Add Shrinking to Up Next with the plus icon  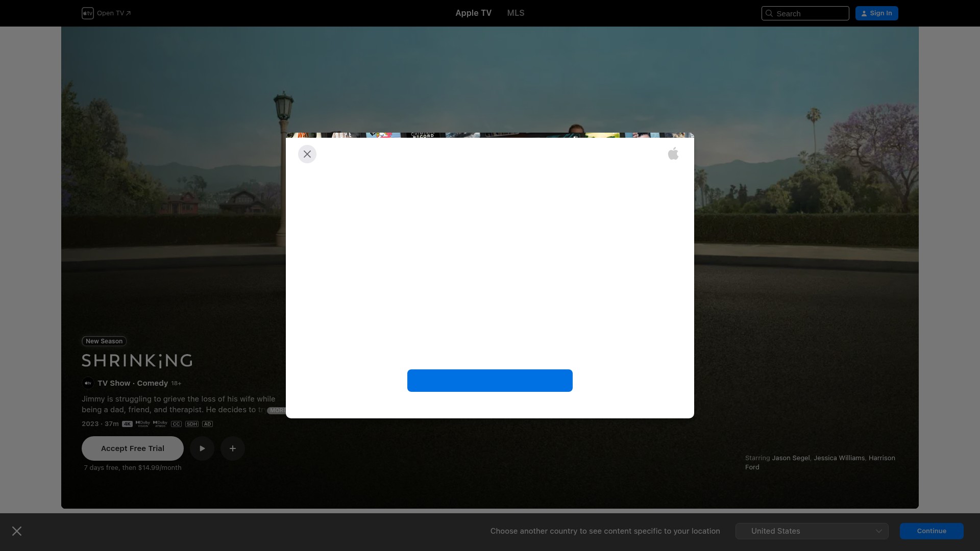233,448
